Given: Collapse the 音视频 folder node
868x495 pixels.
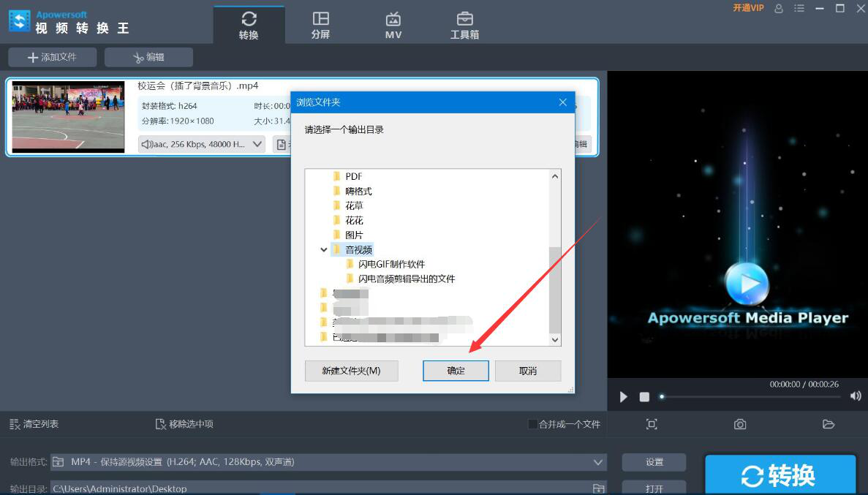Looking at the screenshot, I should point(324,250).
